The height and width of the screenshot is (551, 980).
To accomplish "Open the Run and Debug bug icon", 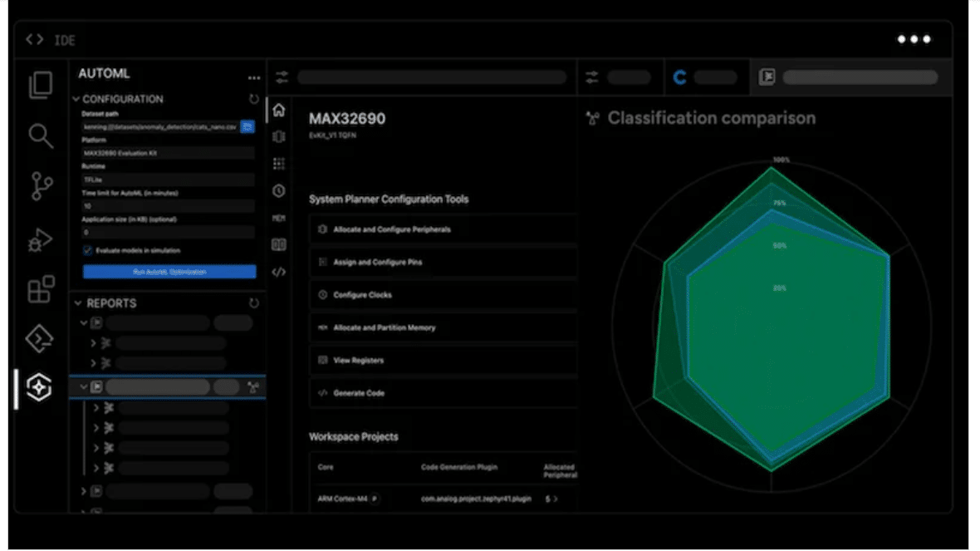I will point(41,240).
